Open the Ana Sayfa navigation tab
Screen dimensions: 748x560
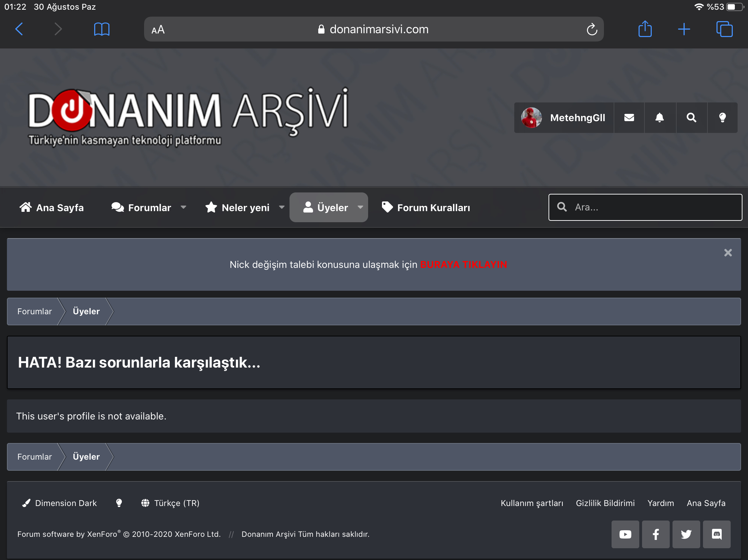point(52,207)
